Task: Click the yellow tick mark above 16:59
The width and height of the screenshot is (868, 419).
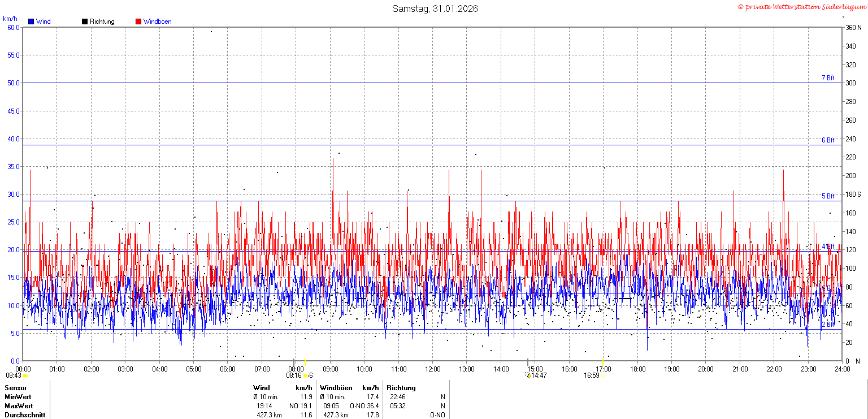Action: click(602, 362)
